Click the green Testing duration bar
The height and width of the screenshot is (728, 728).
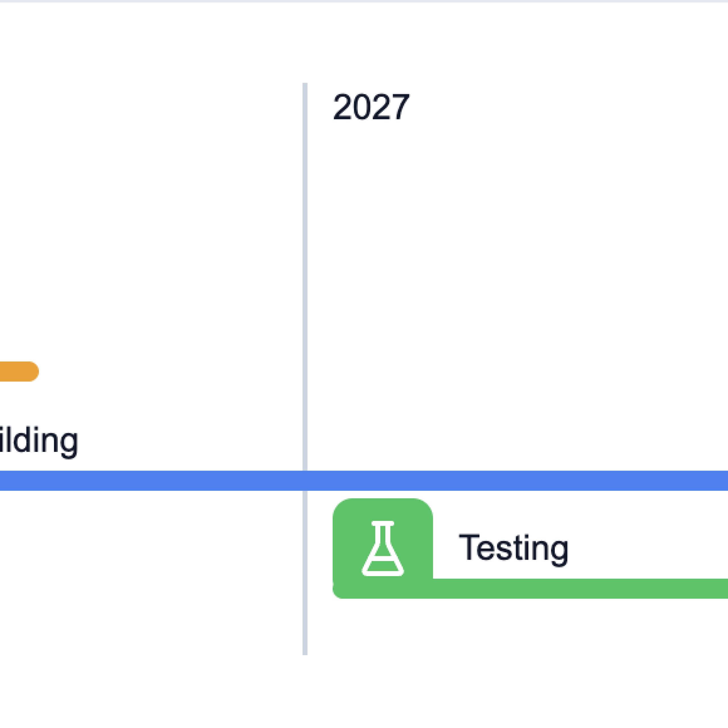530,588
